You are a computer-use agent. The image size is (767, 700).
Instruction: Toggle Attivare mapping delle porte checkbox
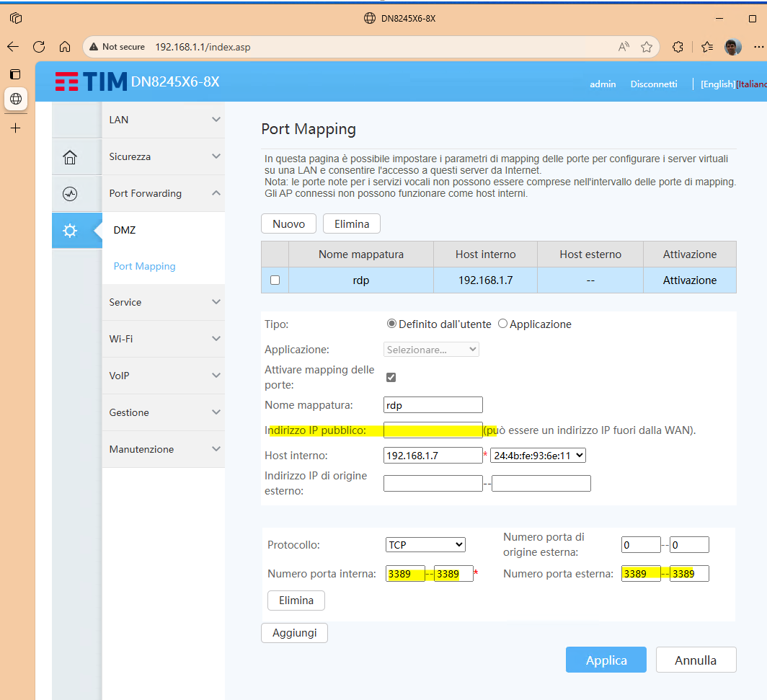(x=391, y=376)
